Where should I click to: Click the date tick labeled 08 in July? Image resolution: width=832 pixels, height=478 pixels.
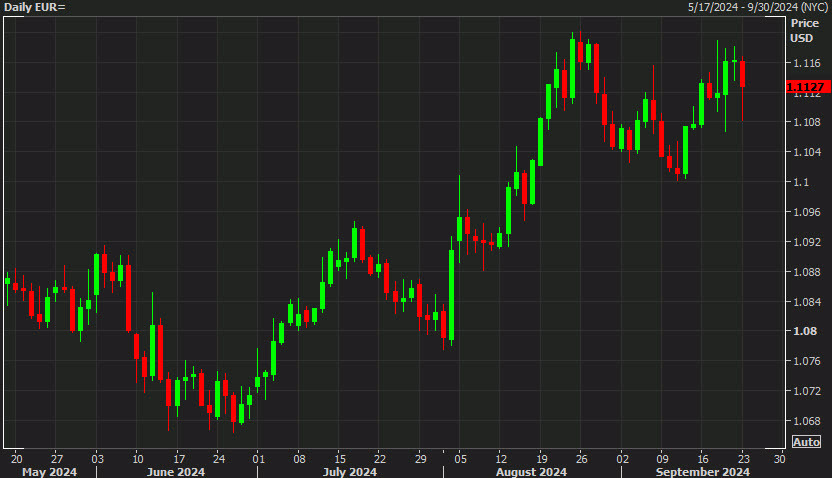coord(299,459)
